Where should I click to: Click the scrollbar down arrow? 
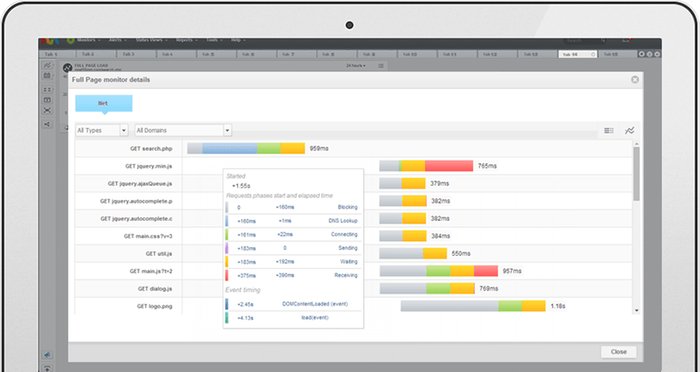click(x=636, y=310)
